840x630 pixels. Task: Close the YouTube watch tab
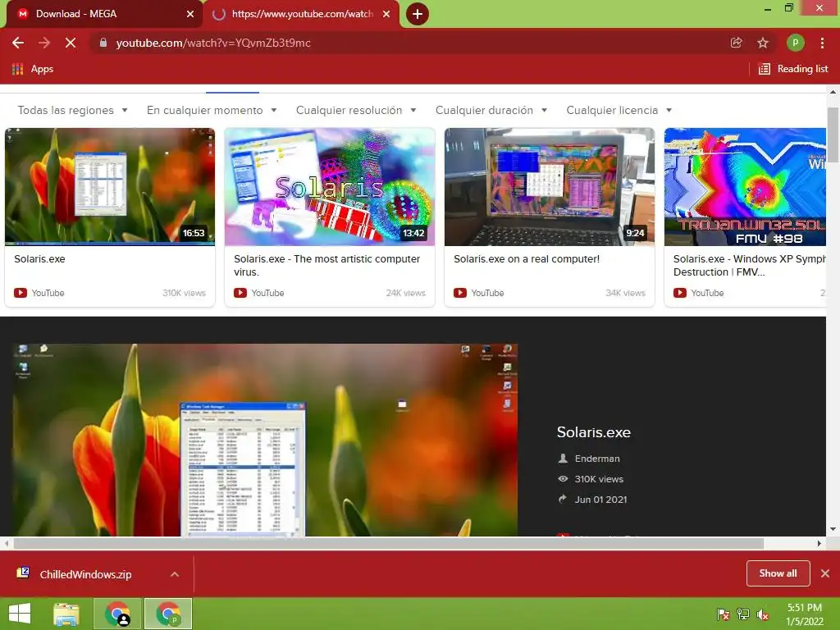(386, 14)
